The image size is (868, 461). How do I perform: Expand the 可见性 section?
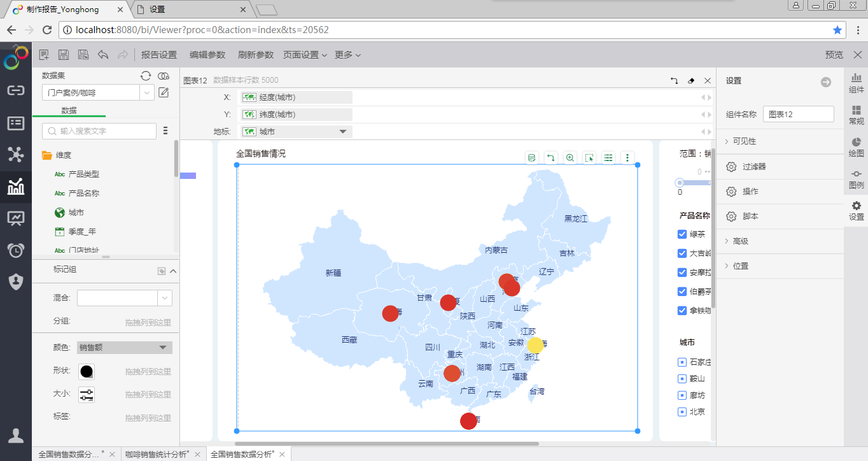pyautogui.click(x=745, y=141)
